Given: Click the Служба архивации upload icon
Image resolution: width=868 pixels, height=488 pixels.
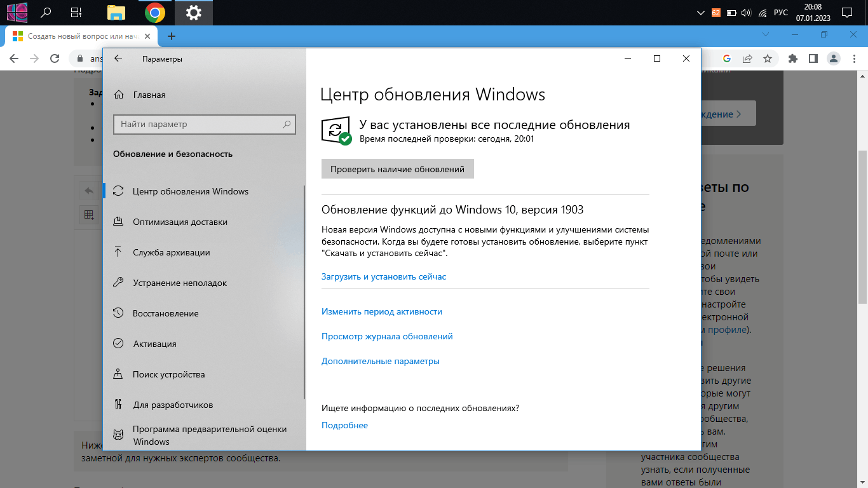Looking at the screenshot, I should click(x=118, y=252).
